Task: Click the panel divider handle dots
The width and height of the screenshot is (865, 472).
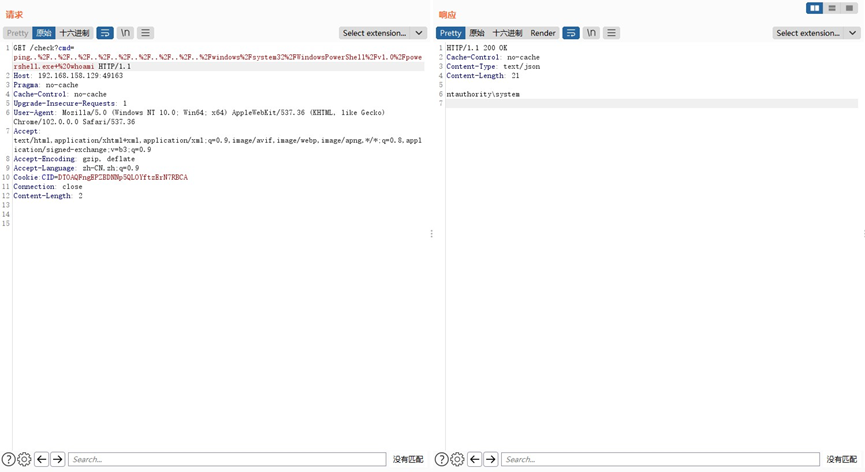Action: (x=431, y=234)
